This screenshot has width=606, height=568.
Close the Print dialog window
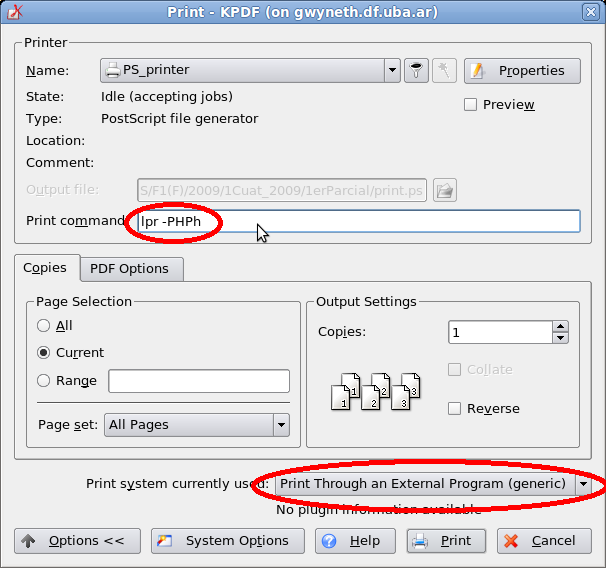tap(591, 12)
